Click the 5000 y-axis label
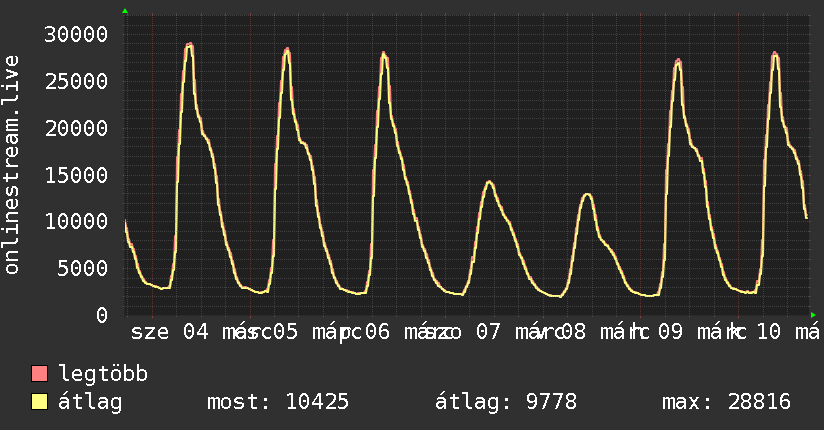 83,268
